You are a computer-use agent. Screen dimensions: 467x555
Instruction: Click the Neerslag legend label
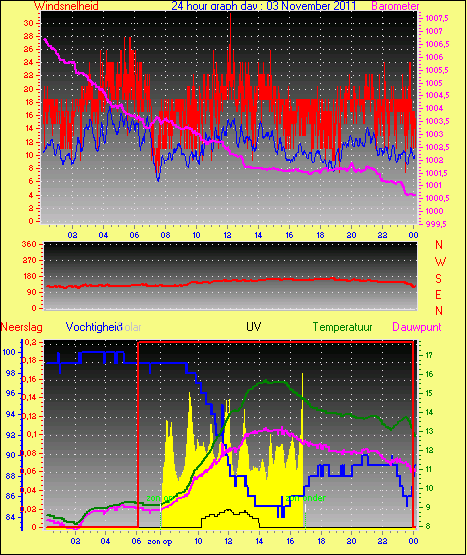(22, 327)
